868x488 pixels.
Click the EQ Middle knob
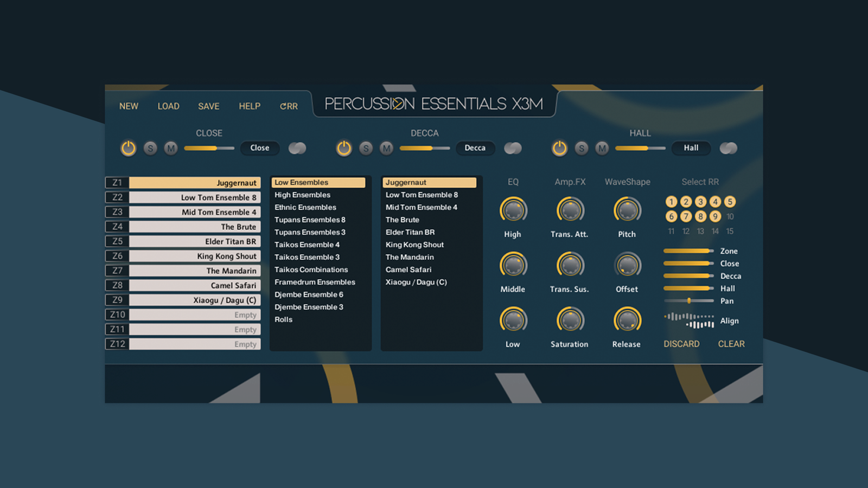513,265
